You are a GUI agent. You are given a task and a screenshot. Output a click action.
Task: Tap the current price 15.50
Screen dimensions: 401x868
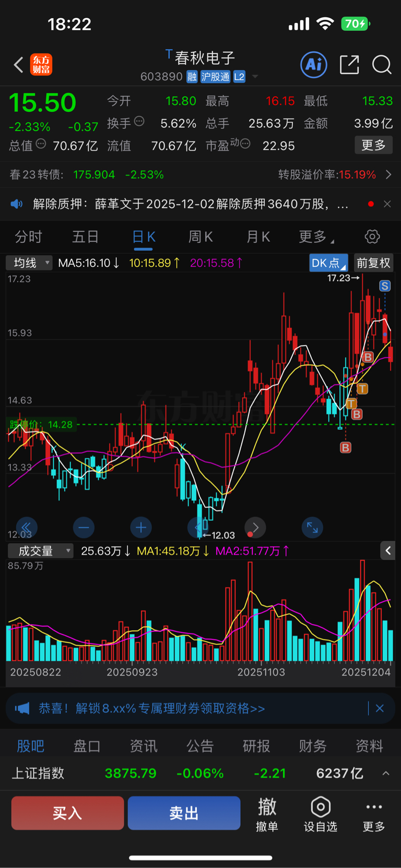tap(42, 102)
